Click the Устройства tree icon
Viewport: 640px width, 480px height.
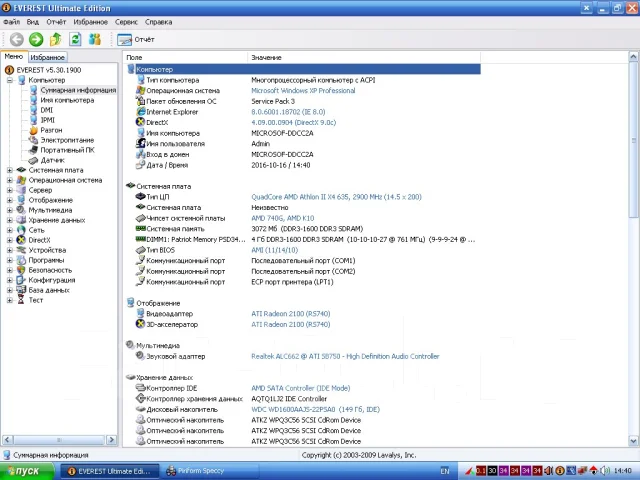click(x=21, y=250)
